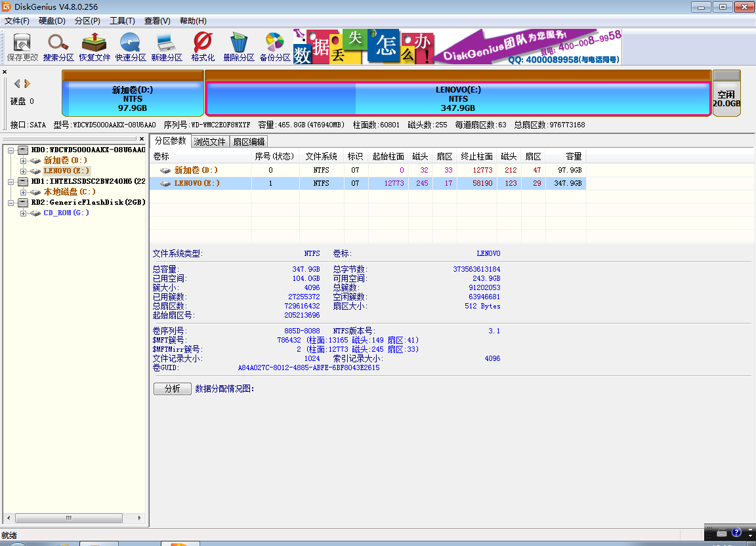
Task: Expand the CD_ROM (G:) tree node
Action: 23,213
